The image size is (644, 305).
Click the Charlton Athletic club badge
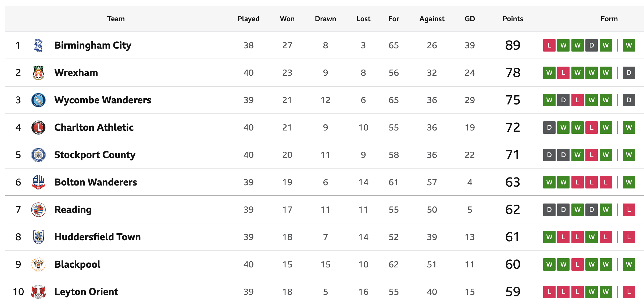click(x=38, y=128)
